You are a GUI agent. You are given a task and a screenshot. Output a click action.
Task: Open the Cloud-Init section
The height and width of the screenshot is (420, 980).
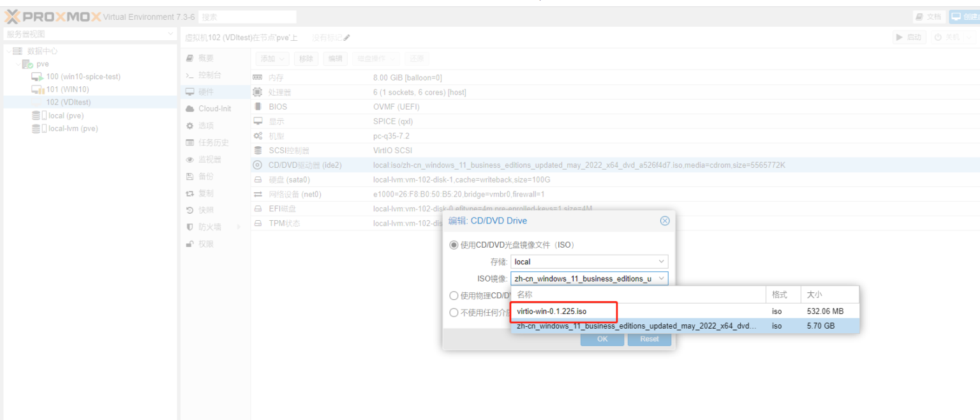coord(214,109)
